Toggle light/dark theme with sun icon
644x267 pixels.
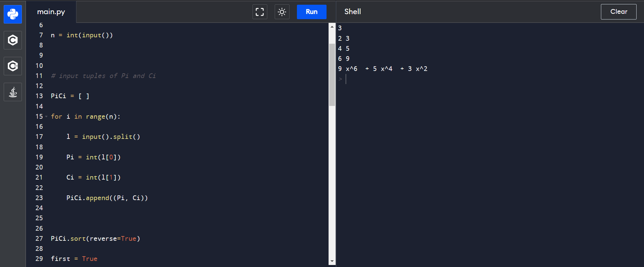(x=282, y=12)
